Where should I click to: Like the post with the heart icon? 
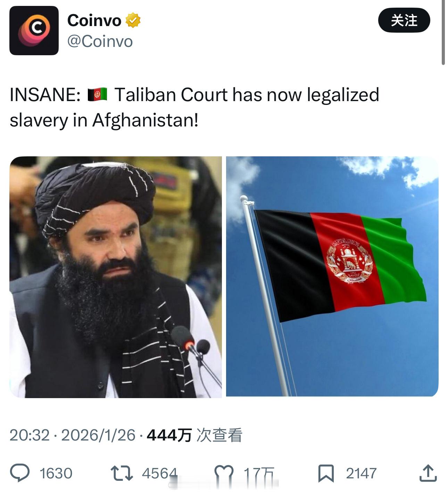point(224,473)
